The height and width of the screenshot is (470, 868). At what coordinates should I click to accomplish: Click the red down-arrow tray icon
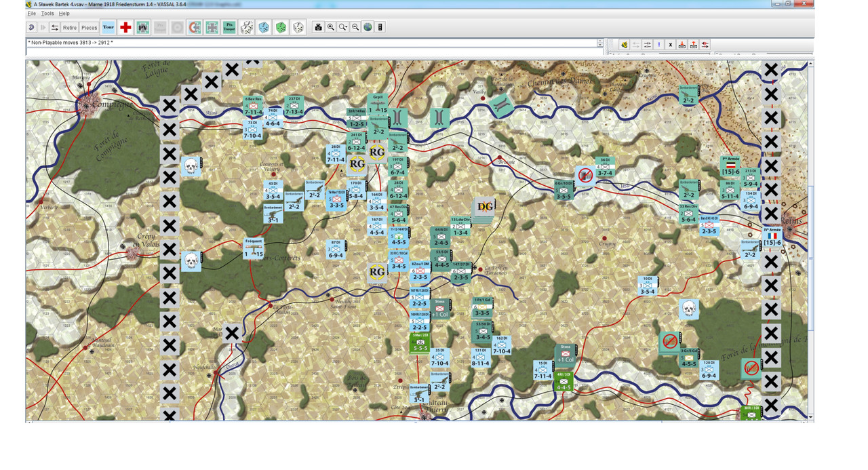coord(682,45)
